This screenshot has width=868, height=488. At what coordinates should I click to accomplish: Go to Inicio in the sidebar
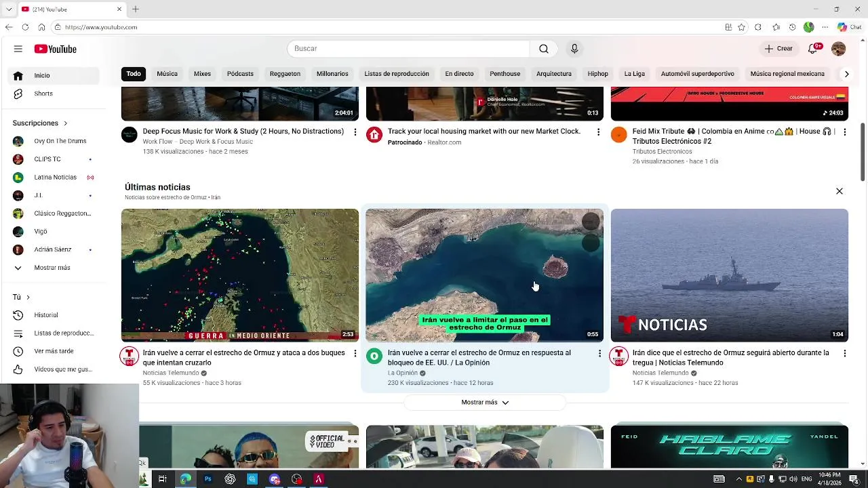coord(53,75)
